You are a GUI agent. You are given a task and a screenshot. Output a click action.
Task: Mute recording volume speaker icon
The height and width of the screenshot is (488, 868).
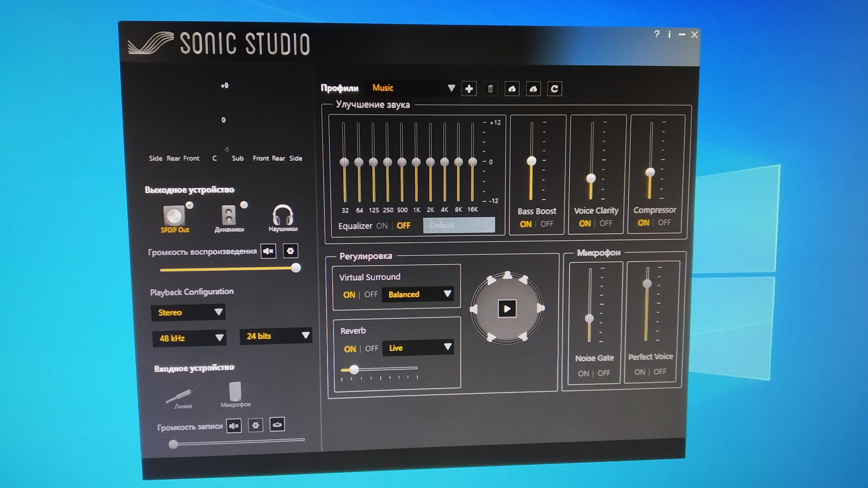234,426
